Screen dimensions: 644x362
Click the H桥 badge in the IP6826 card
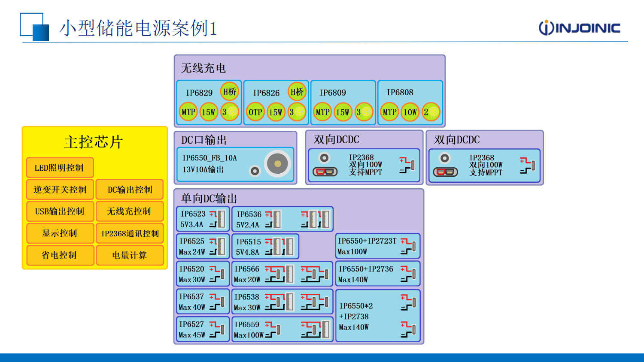[297, 91]
